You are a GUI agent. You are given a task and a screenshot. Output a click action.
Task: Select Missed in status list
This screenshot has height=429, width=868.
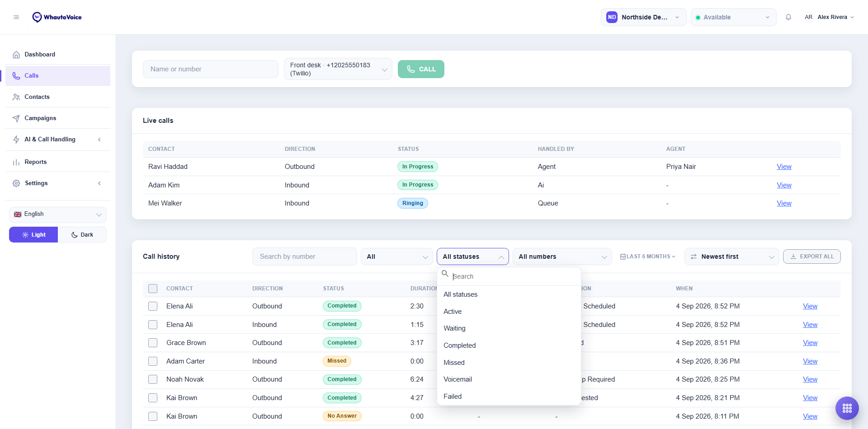coord(509,363)
